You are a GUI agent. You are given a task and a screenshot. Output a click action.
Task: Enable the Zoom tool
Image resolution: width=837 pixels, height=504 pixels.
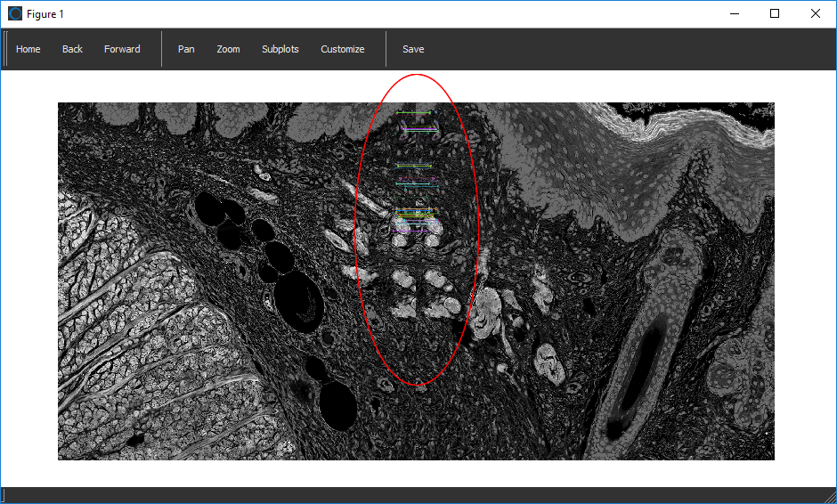[228, 49]
